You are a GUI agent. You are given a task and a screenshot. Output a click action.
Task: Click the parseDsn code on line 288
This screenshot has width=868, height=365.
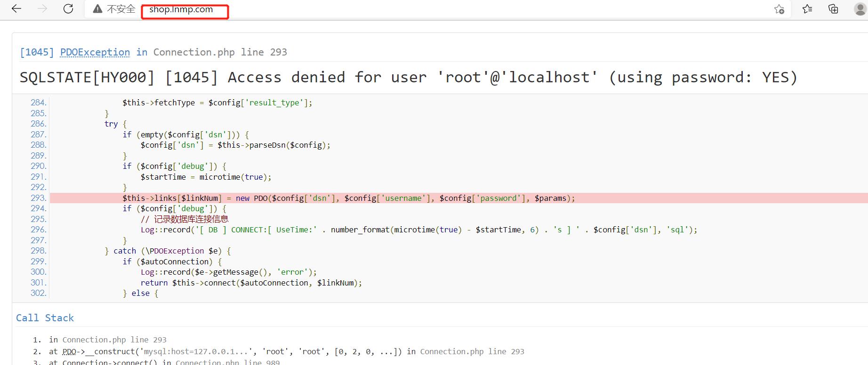pyautogui.click(x=235, y=145)
